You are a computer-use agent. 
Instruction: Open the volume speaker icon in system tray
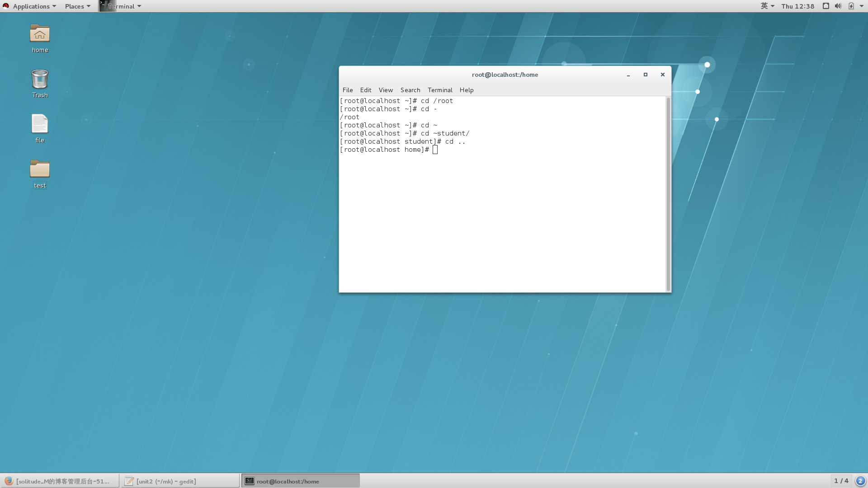pyautogui.click(x=838, y=6)
